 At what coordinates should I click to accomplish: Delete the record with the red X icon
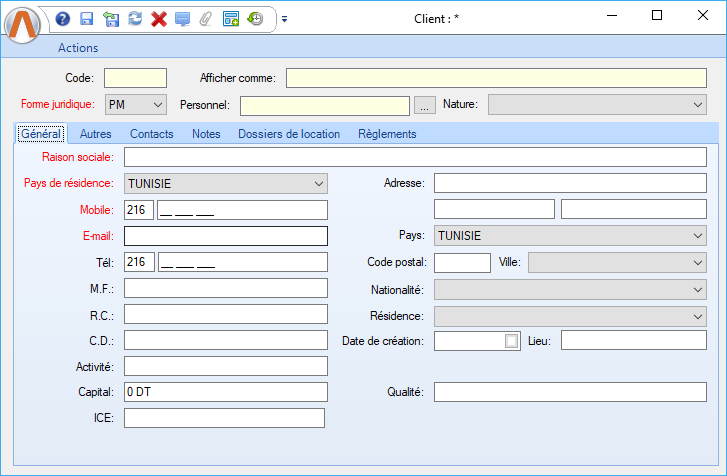(x=158, y=19)
